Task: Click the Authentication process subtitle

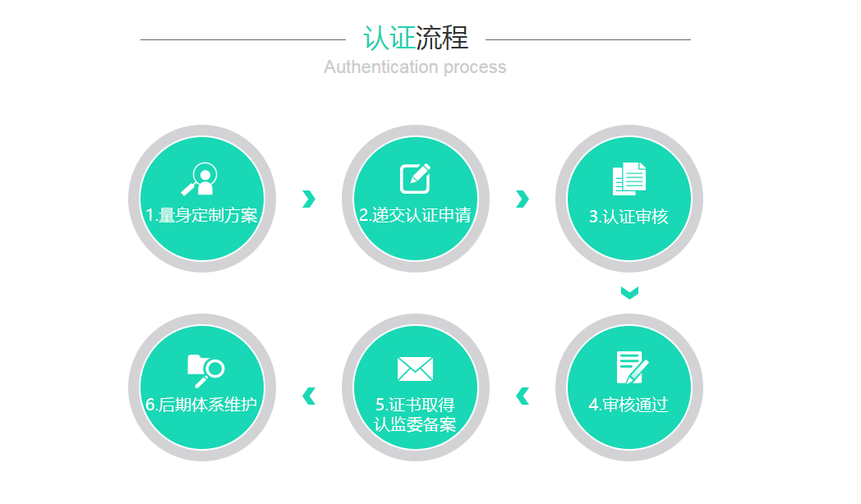Action: [x=415, y=67]
